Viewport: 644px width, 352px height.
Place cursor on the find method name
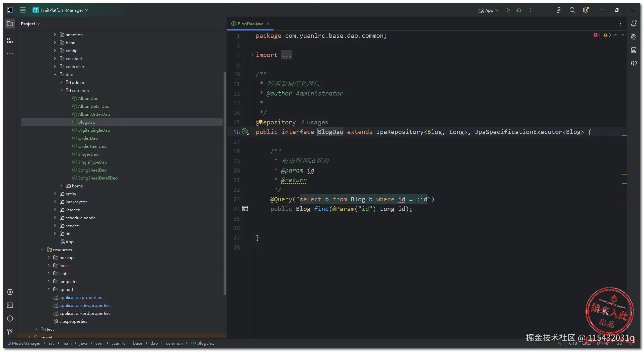(321, 209)
